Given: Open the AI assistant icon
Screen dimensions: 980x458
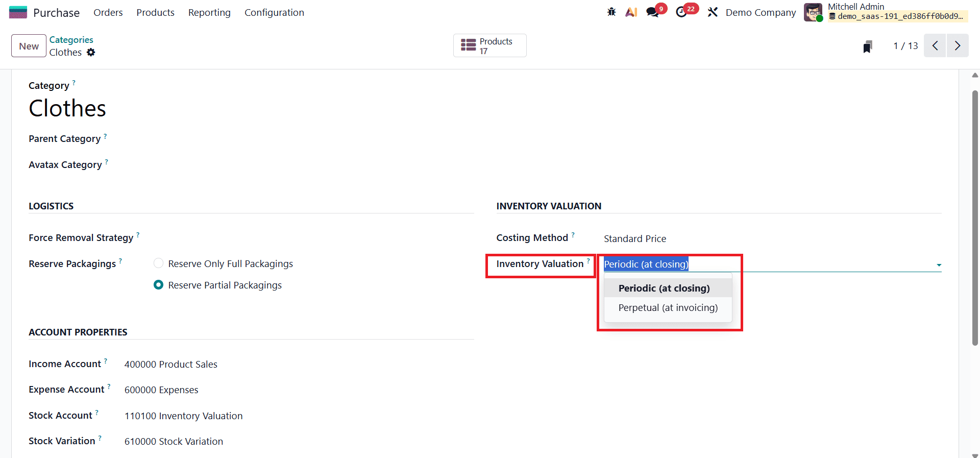Looking at the screenshot, I should tap(631, 12).
